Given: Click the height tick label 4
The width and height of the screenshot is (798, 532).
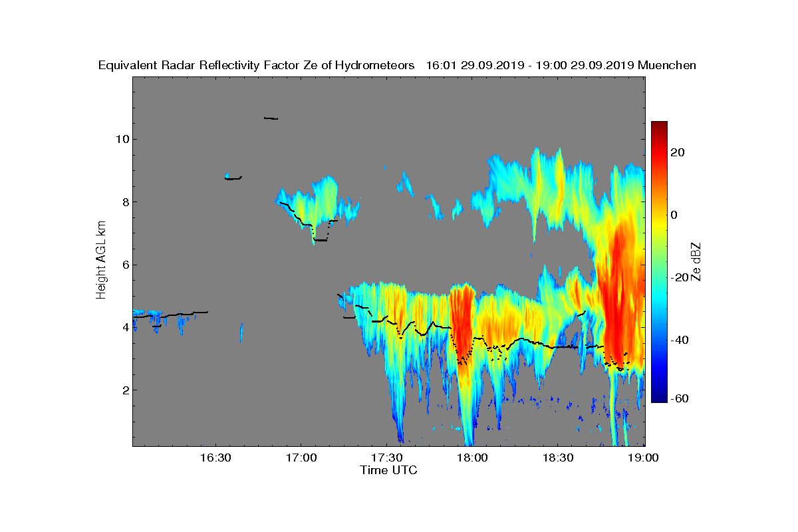Looking at the screenshot, I should 125,327.
